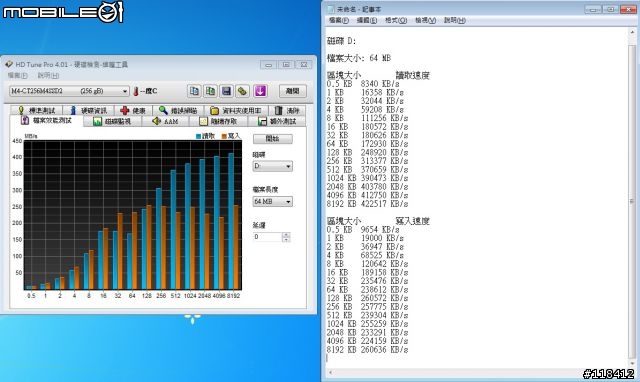Select the file benchmark tab in HD Tune

[47, 120]
